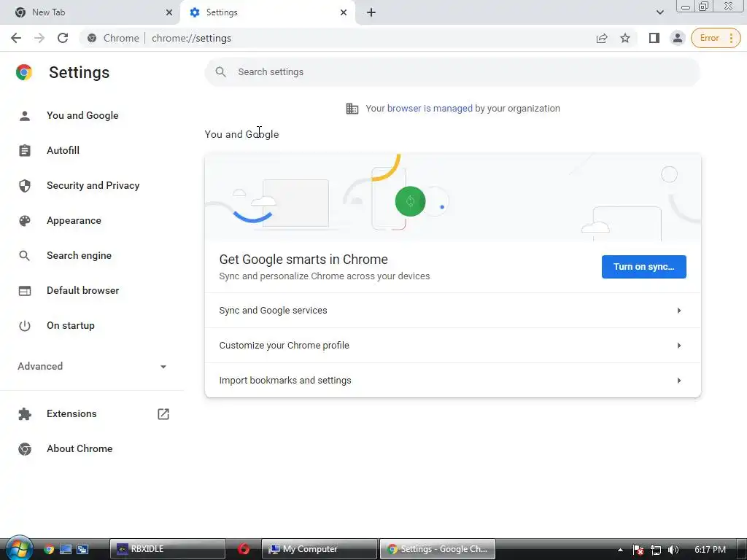Open About Chrome page
The image size is (747, 560).
pos(80,449)
